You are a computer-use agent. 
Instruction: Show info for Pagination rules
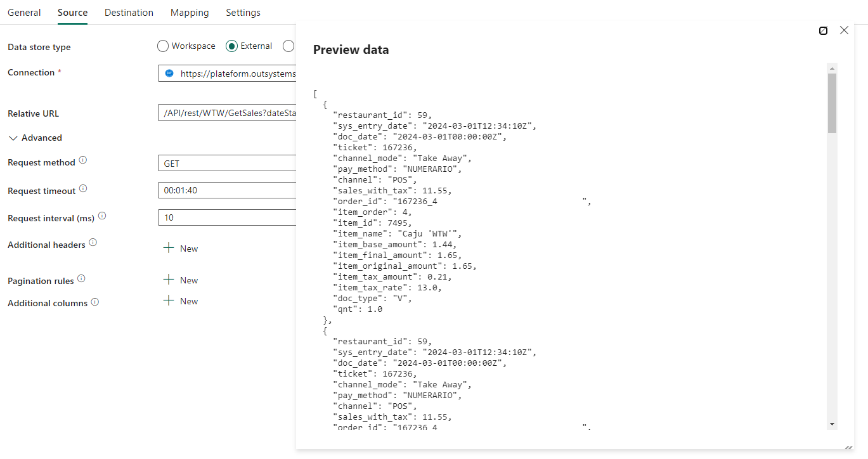click(x=81, y=279)
